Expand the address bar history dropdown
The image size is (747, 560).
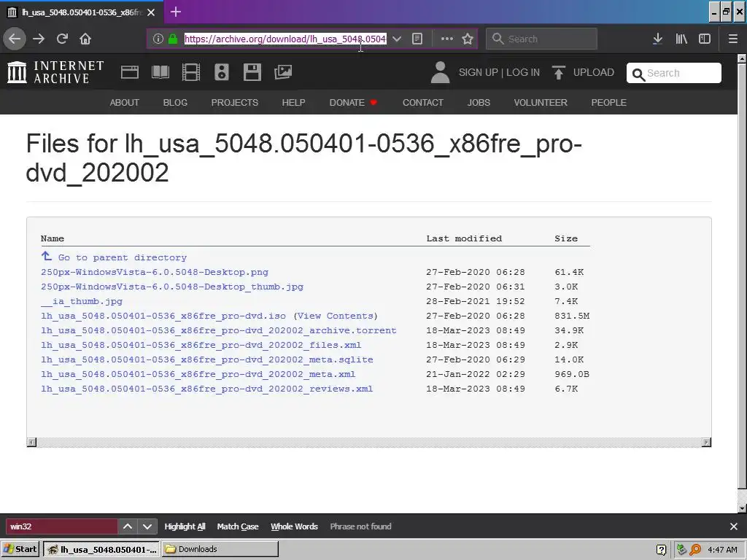click(396, 39)
